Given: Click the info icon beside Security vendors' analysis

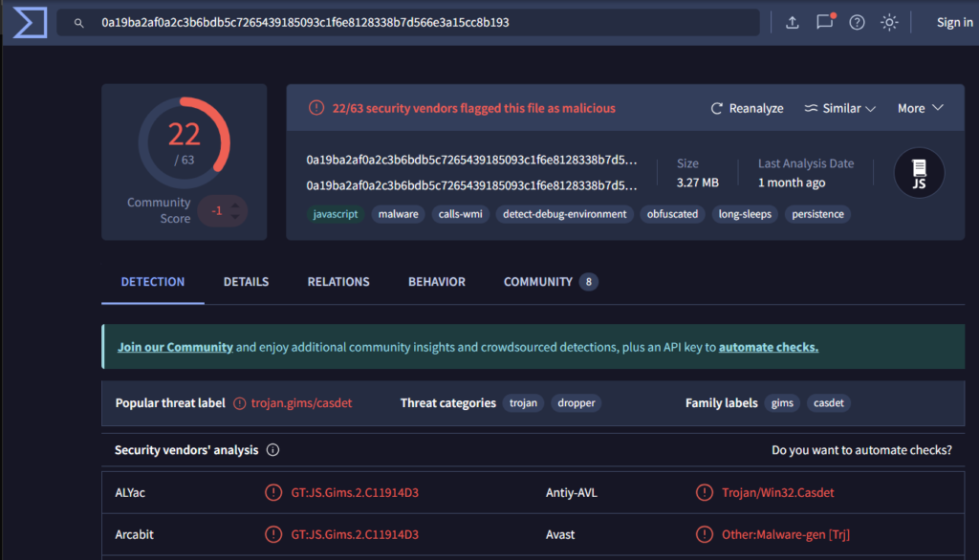Looking at the screenshot, I should (272, 449).
